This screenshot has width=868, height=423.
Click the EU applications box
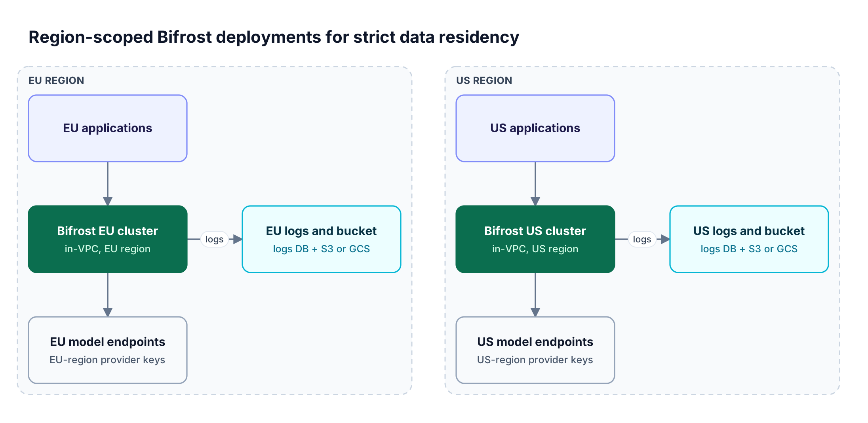(108, 128)
